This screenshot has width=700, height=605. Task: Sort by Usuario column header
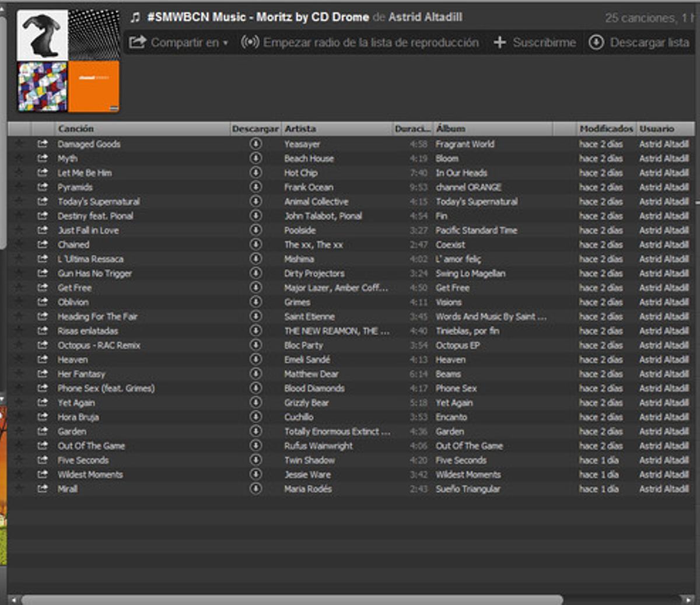[x=665, y=128]
